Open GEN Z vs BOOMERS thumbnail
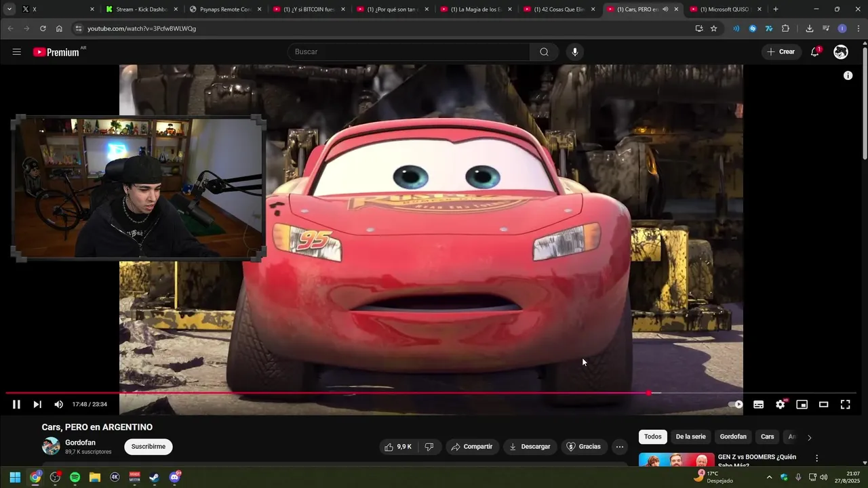The width and height of the screenshot is (868, 488). (x=677, y=460)
